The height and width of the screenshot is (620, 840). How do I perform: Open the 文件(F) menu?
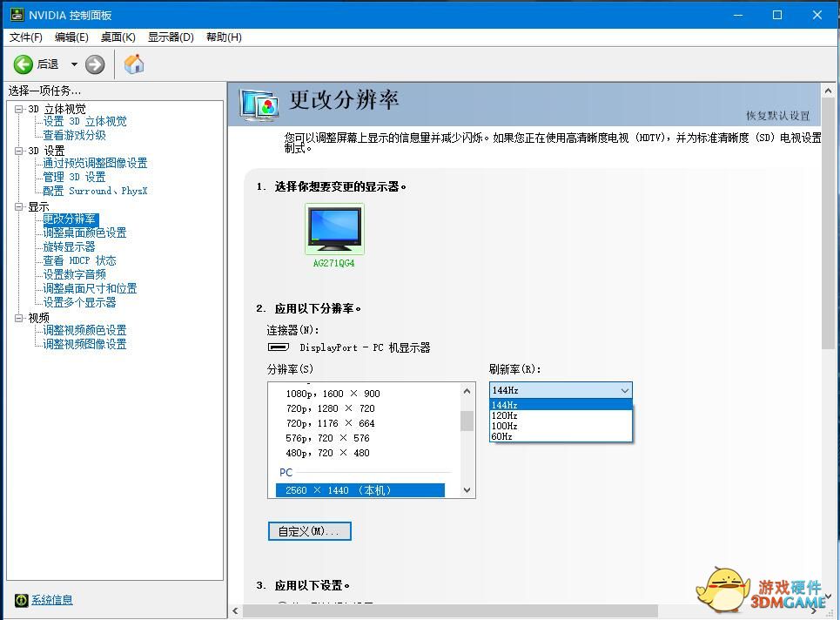click(26, 37)
